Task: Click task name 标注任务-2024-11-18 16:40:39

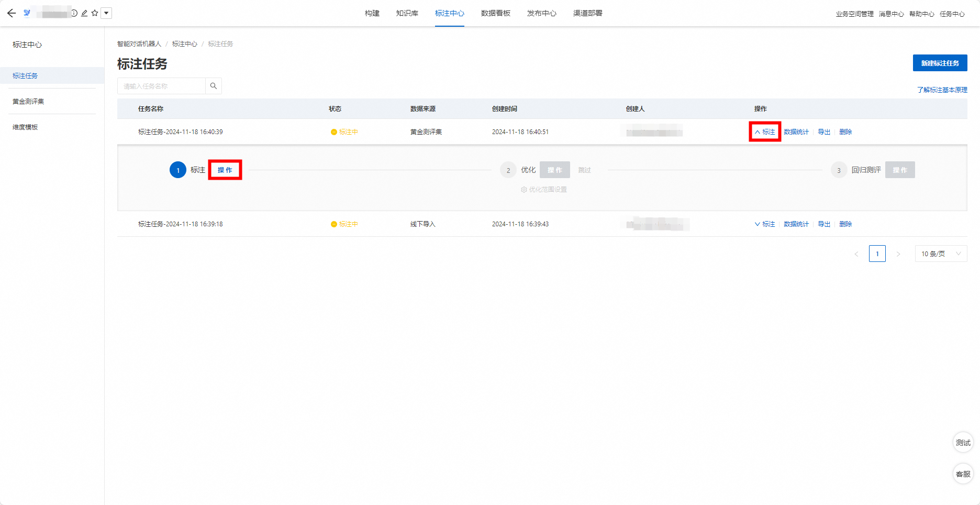Action: pyautogui.click(x=181, y=132)
